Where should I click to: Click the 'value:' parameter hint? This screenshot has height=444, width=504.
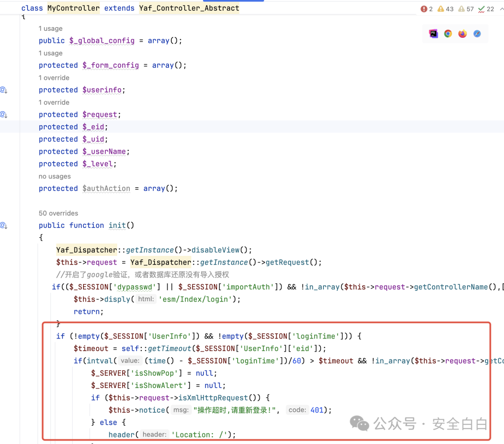[x=130, y=361]
